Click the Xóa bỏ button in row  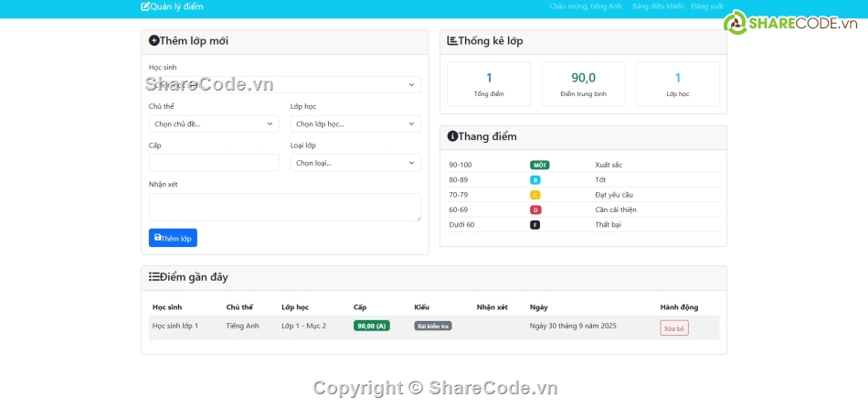674,328
